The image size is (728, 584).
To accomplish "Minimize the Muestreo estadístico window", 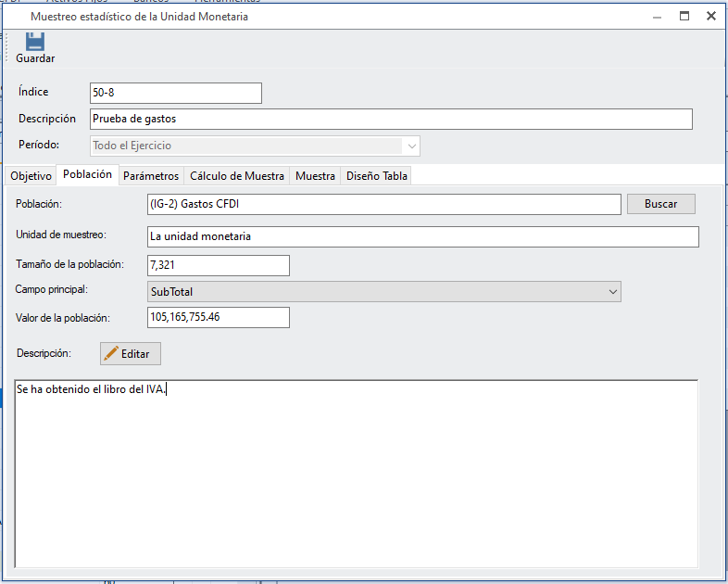I will coord(658,16).
